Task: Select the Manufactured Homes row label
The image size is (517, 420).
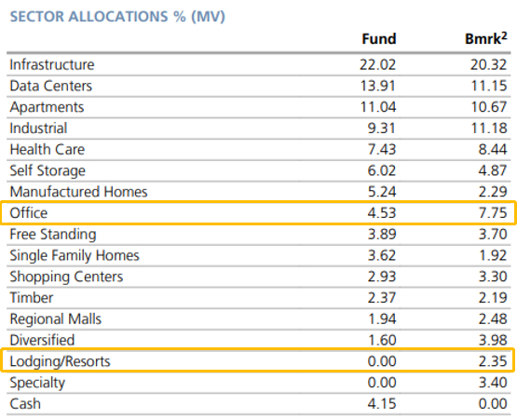Action: click(78, 192)
